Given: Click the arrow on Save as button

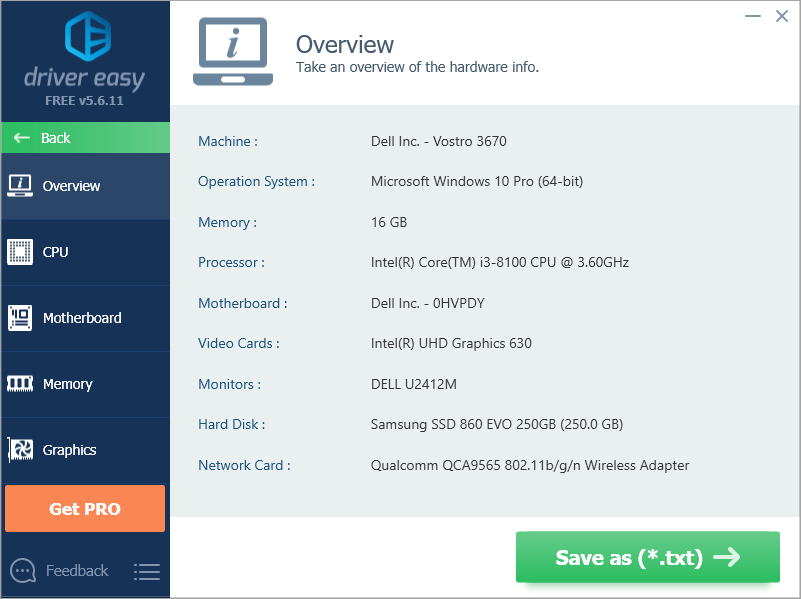Looking at the screenshot, I should coord(727,557).
